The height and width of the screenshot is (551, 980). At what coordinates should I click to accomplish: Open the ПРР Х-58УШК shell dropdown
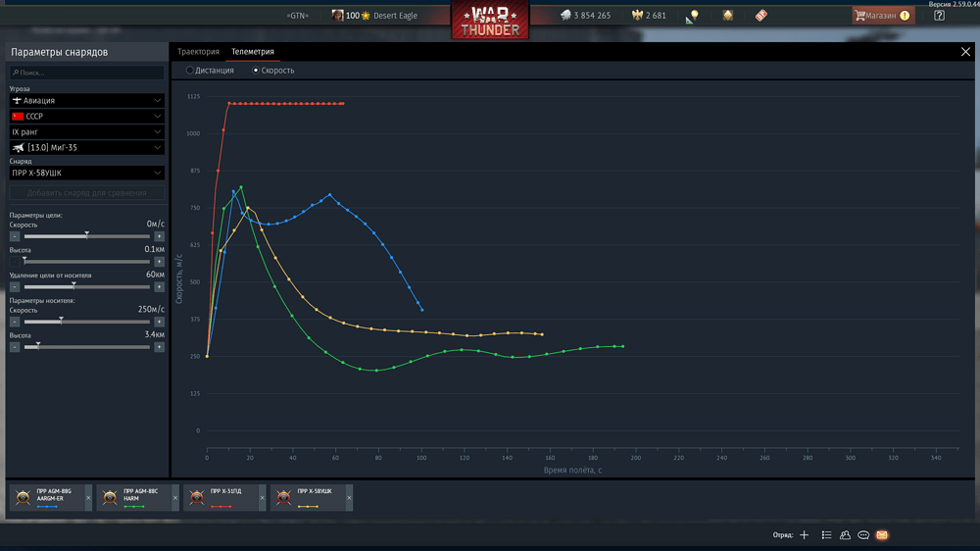pyautogui.click(x=87, y=173)
